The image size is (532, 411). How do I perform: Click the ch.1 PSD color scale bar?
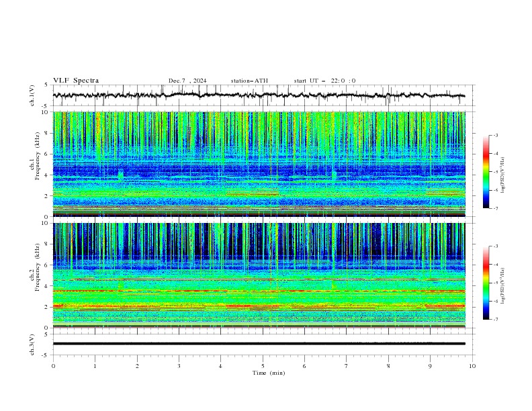pos(486,171)
